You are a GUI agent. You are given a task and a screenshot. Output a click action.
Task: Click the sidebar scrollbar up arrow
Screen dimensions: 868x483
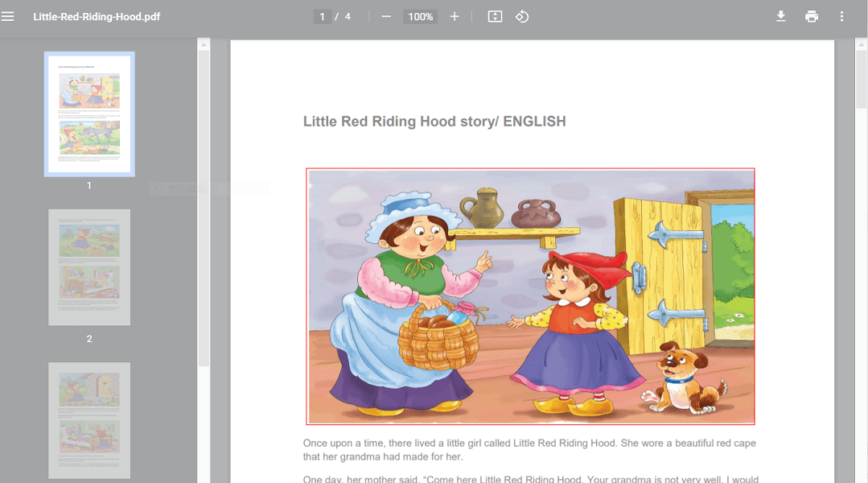204,45
